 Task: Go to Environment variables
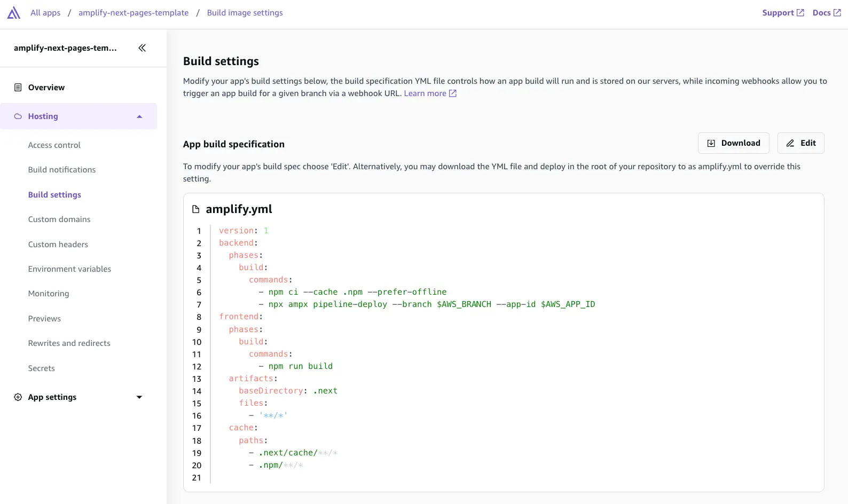point(70,269)
